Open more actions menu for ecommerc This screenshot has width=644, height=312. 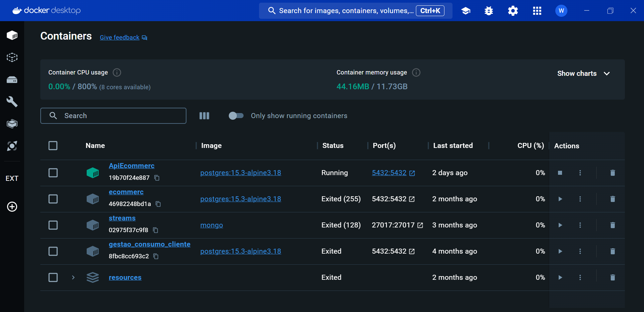[580, 199]
